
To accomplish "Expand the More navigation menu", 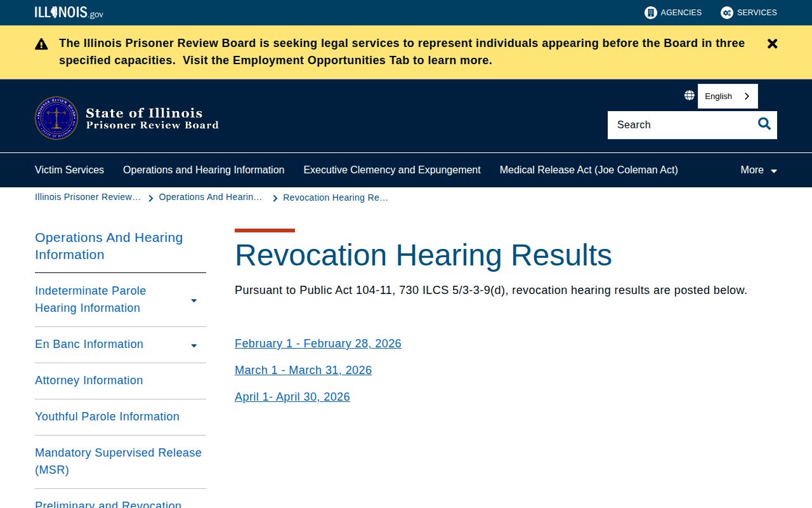I will (x=759, y=170).
